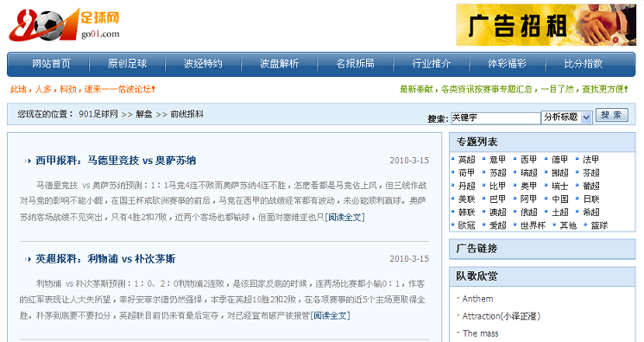Open the 原创足球 navigation item

127,64
